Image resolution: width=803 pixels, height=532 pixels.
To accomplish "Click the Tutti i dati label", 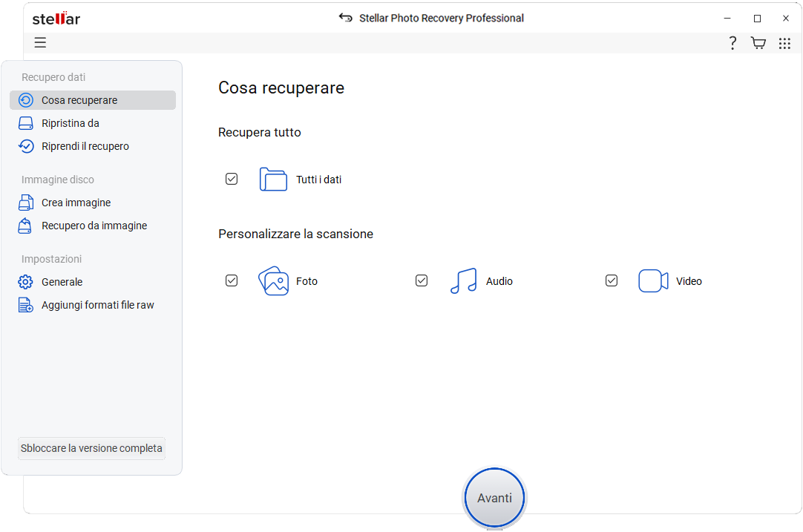I will click(x=318, y=180).
